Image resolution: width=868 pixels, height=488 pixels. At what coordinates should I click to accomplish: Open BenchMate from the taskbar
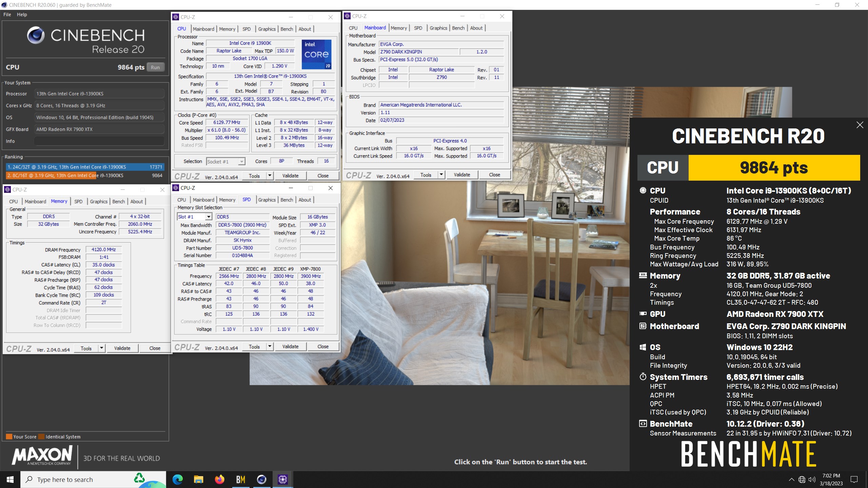240,480
